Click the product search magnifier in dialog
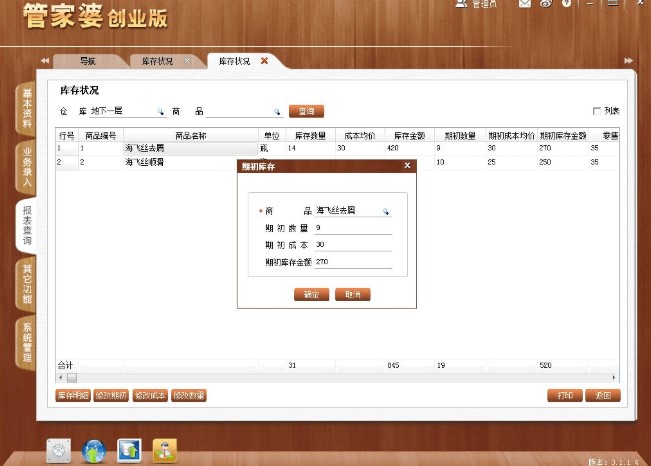The width and height of the screenshot is (651, 466). pyautogui.click(x=387, y=211)
